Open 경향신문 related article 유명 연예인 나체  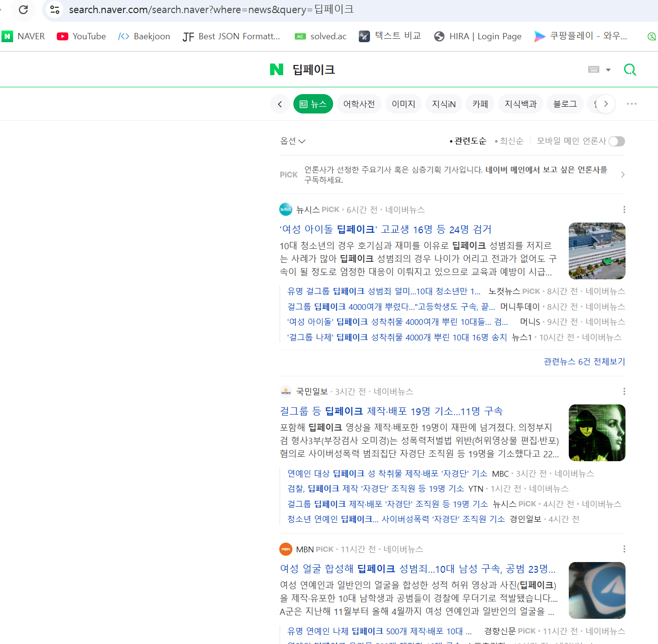(x=380, y=631)
